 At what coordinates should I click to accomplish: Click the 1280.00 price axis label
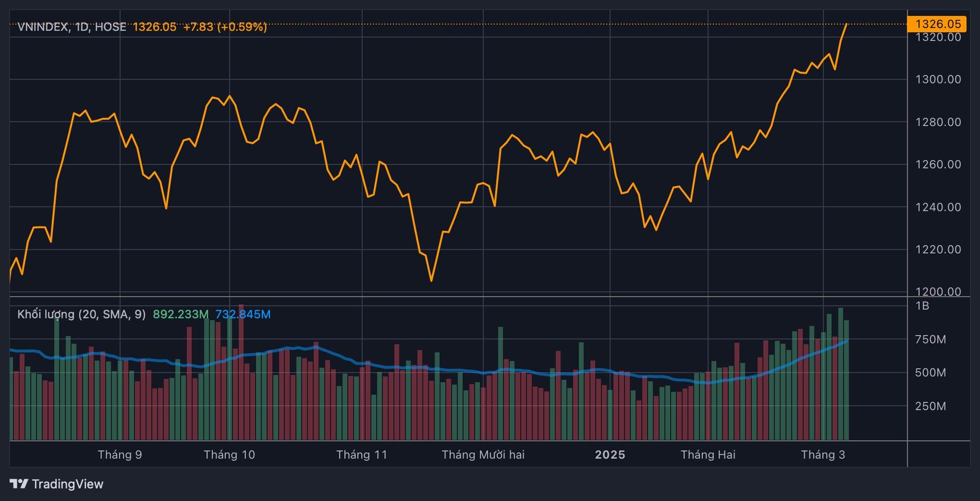coord(938,122)
